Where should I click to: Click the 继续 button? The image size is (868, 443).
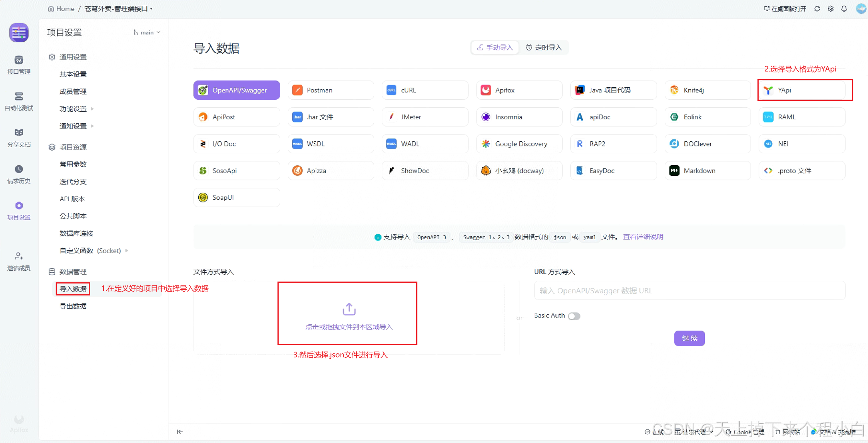(689, 338)
